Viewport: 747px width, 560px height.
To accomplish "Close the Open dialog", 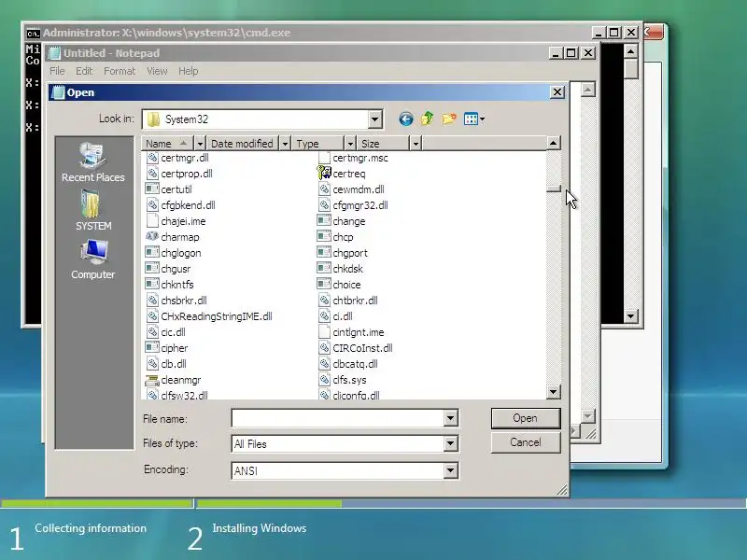I will [x=557, y=91].
